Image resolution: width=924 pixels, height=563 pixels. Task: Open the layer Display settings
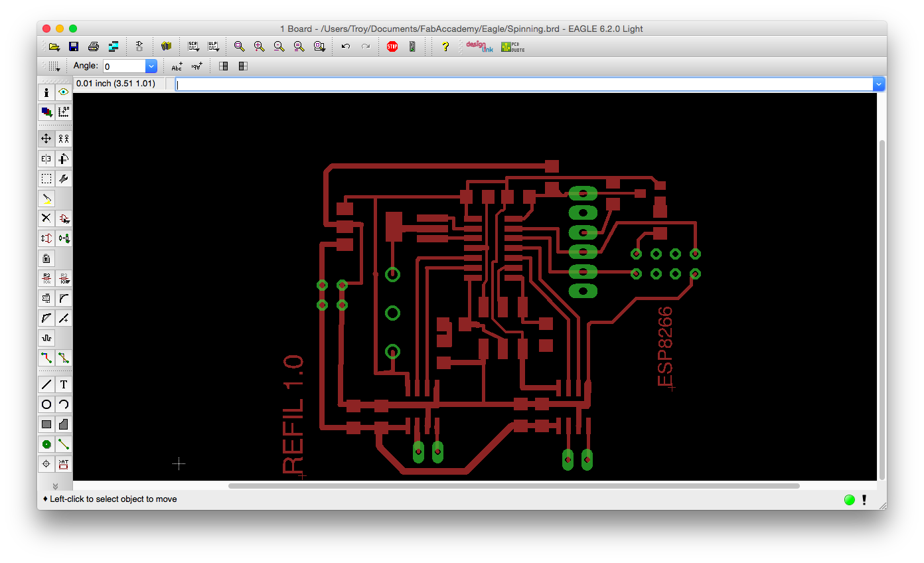click(46, 112)
